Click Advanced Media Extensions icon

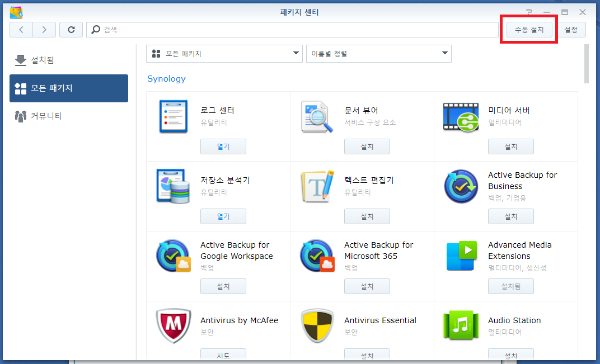pyautogui.click(x=462, y=256)
